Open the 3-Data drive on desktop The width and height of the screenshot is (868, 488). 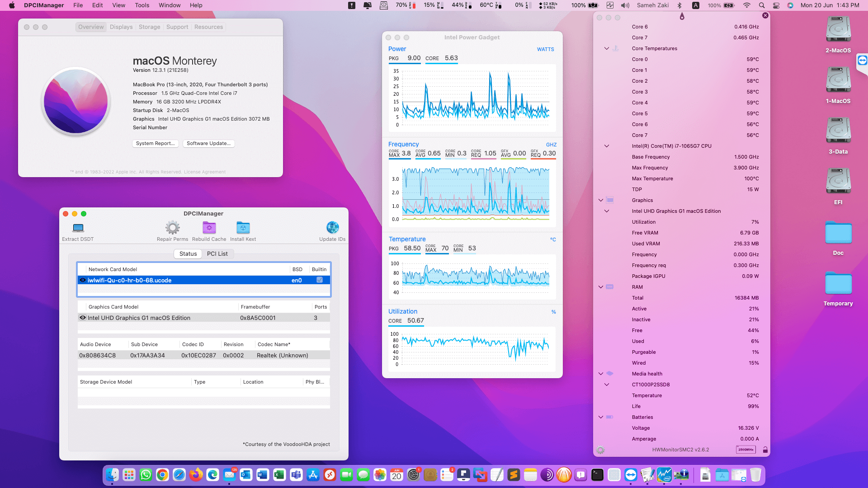[x=838, y=131]
